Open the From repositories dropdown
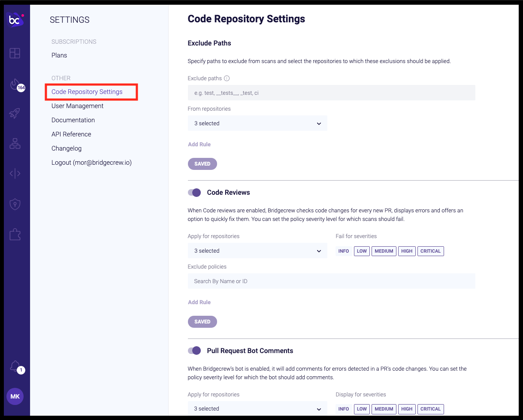The height and width of the screenshot is (420, 523). point(257,123)
